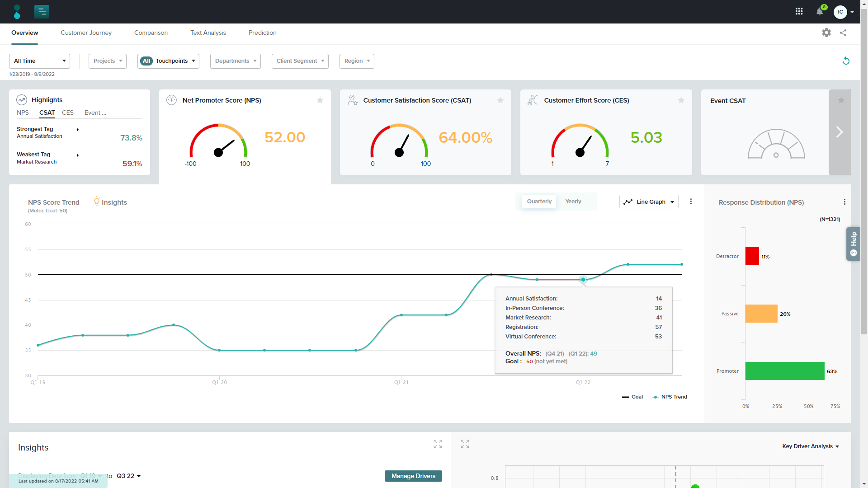This screenshot has height=488, width=868.
Task: Click the settings gear icon top right
Action: pos(827,32)
